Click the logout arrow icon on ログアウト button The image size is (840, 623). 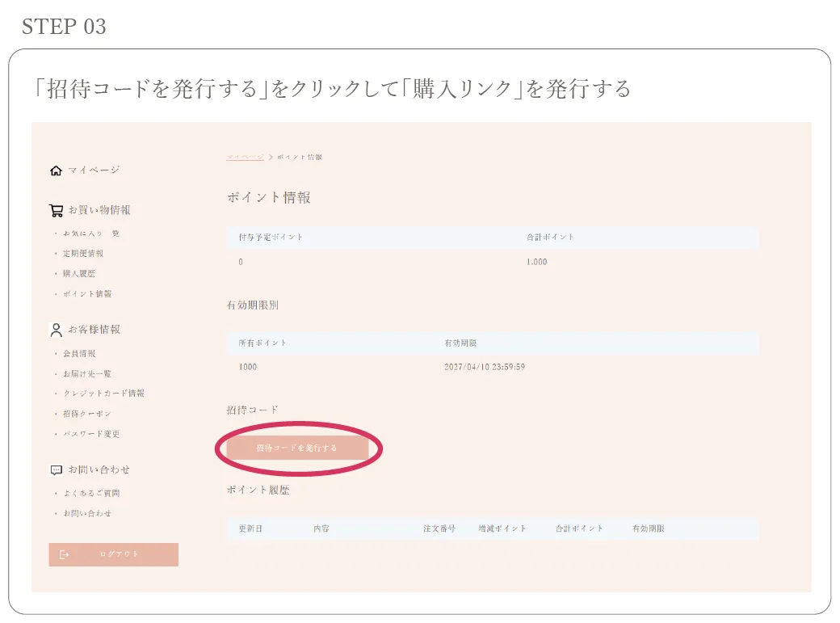pyautogui.click(x=62, y=554)
